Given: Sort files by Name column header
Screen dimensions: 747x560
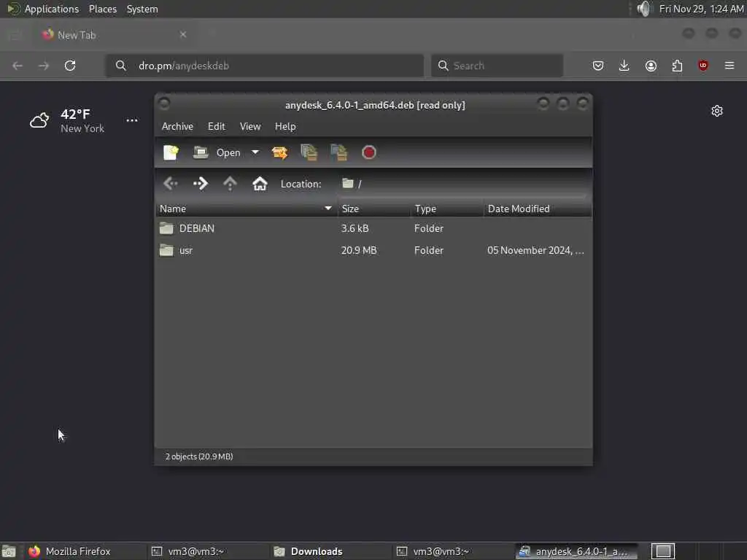Looking at the screenshot, I should 247,209.
